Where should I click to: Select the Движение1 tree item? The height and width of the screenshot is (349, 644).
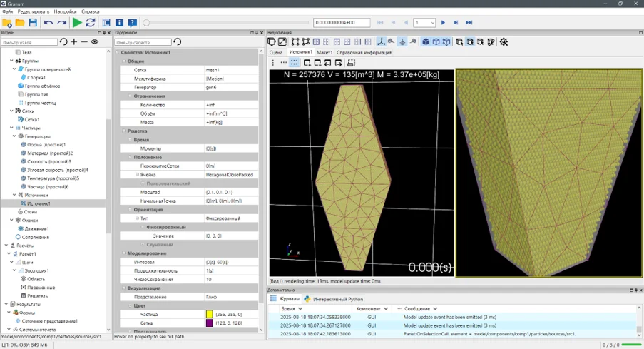coord(36,228)
